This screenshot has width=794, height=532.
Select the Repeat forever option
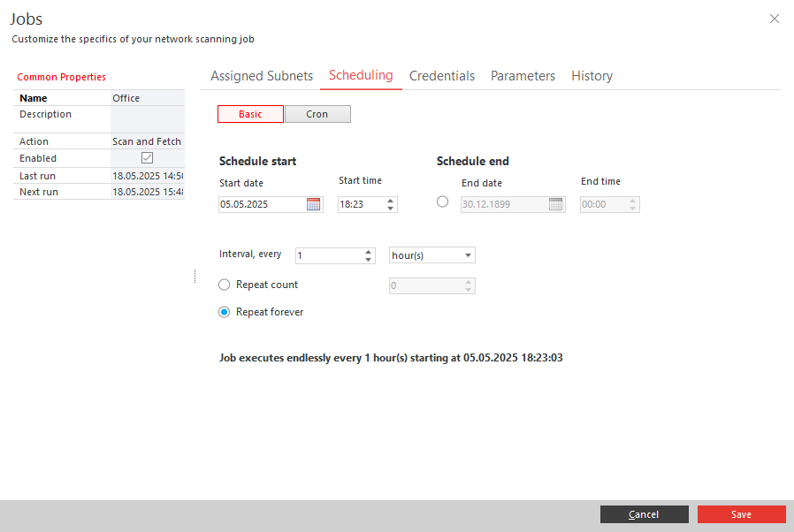pyautogui.click(x=225, y=312)
